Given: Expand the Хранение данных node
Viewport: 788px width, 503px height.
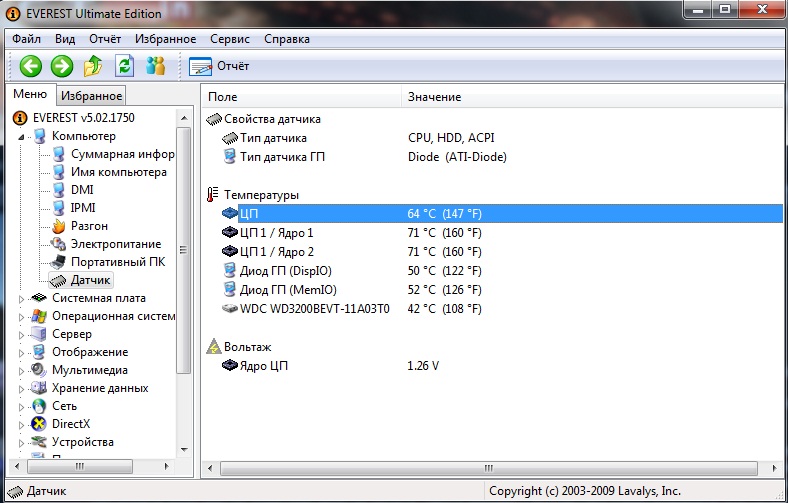Looking at the screenshot, I should pos(21,389).
